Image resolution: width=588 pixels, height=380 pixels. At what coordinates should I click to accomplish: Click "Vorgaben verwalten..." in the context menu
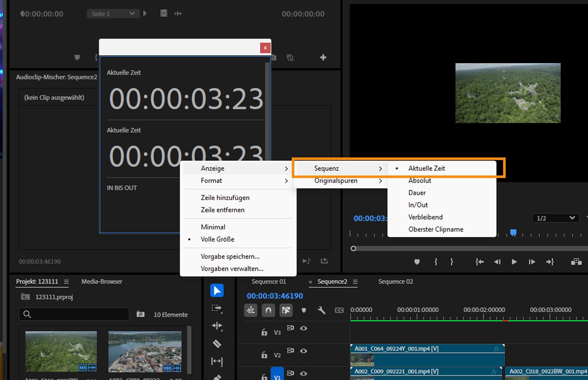(x=232, y=269)
